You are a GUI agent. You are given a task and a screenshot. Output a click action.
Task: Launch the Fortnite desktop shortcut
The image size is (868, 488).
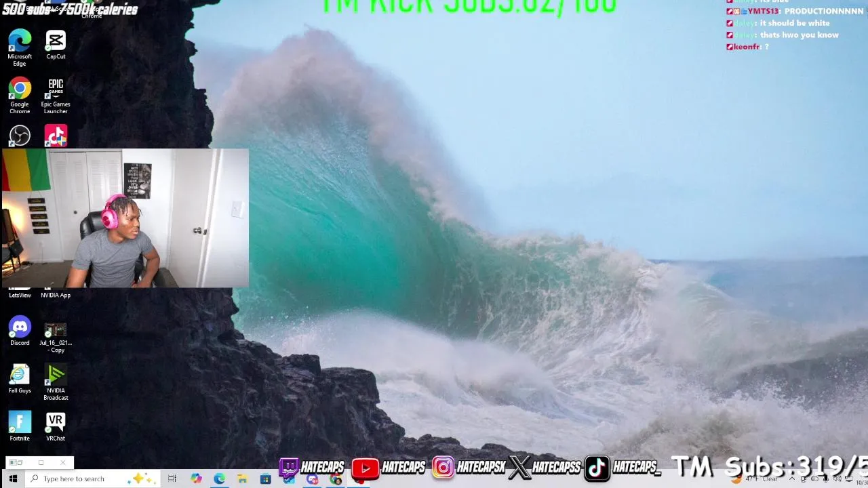coord(20,427)
